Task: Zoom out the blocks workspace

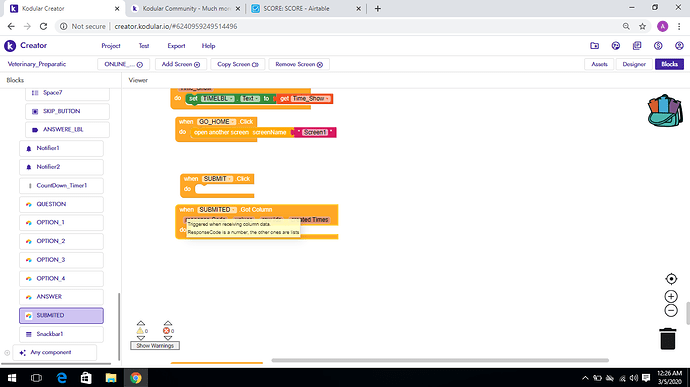Action: (x=671, y=310)
